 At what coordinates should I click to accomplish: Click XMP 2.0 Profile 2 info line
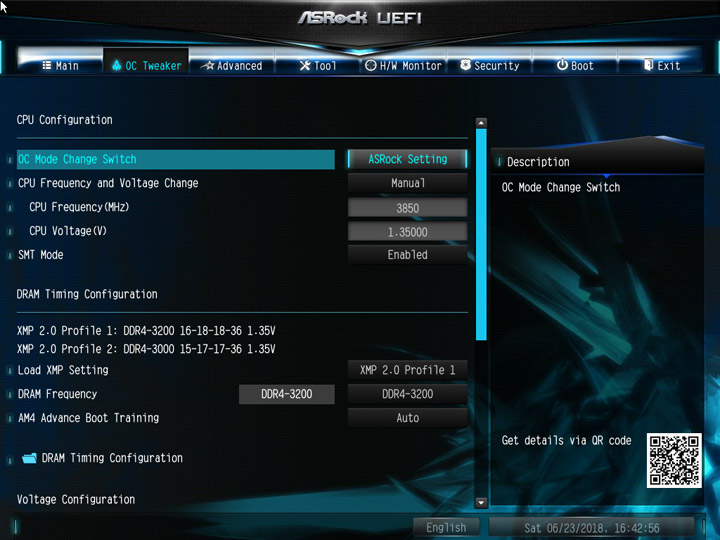(146, 349)
